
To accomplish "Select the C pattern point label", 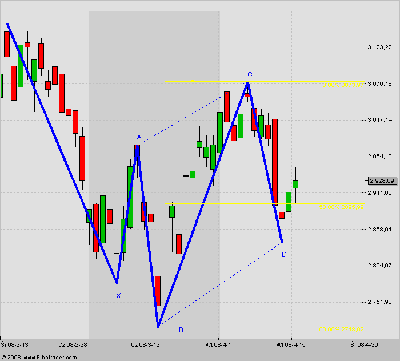I will tap(250, 74).
